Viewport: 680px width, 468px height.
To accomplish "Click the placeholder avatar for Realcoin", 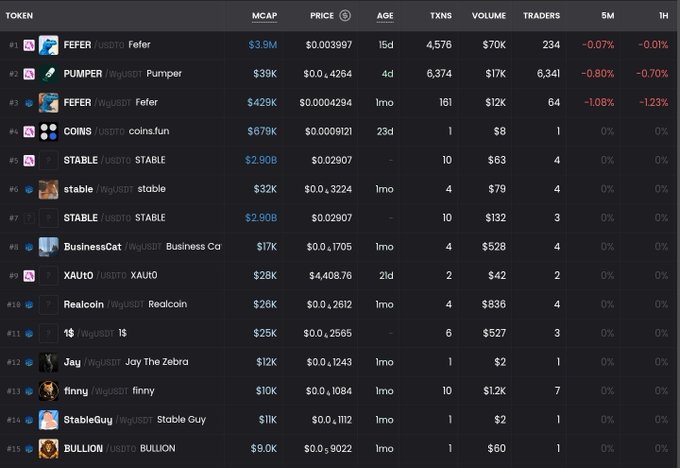I will point(49,304).
